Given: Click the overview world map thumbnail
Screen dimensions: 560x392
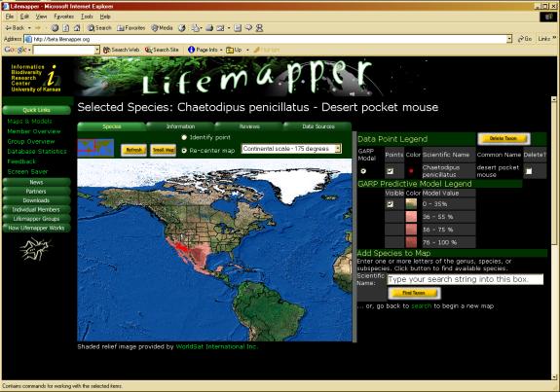Looking at the screenshot, I should tap(95, 148).
